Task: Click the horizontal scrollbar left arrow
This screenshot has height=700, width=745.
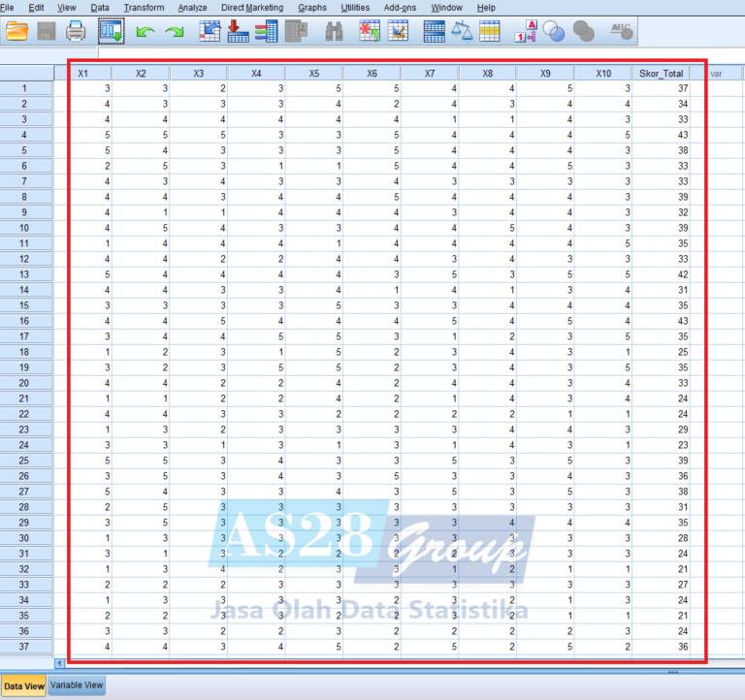Action: click(x=61, y=663)
